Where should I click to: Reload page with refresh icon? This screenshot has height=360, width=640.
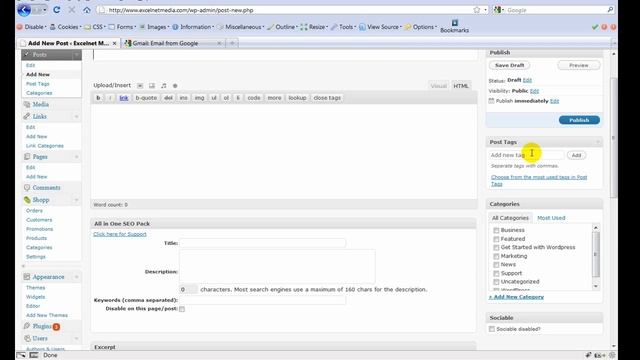tap(56, 10)
